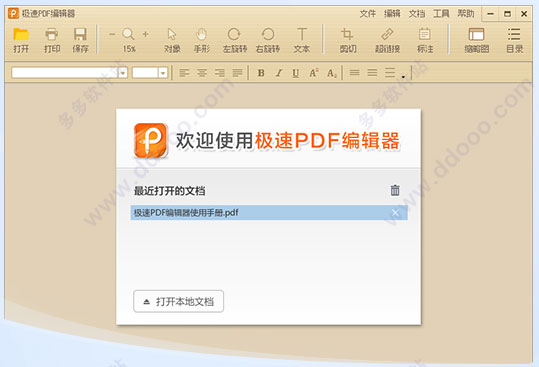Save the document with the floppy disk icon
The width and height of the screenshot is (539, 367).
(80, 40)
